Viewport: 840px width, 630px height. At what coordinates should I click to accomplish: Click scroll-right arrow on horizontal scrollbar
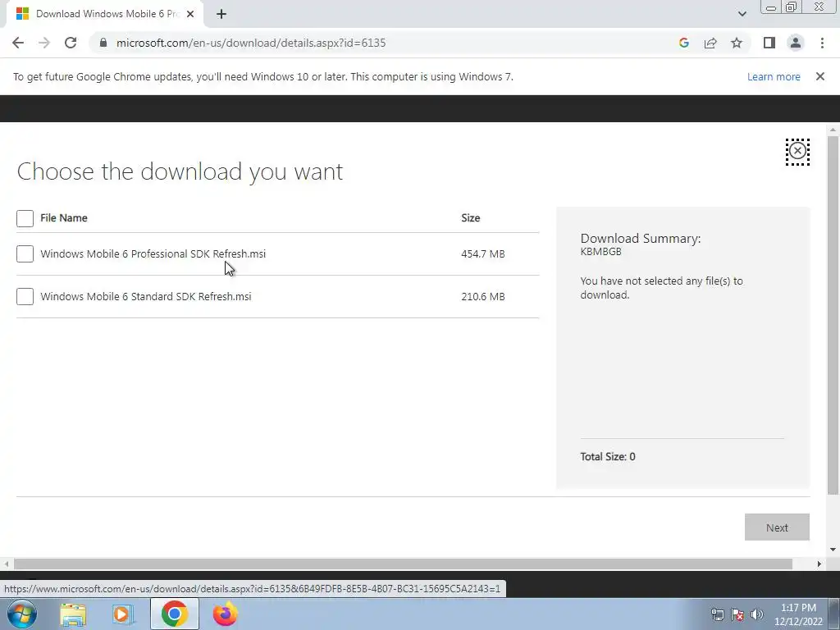(x=819, y=564)
